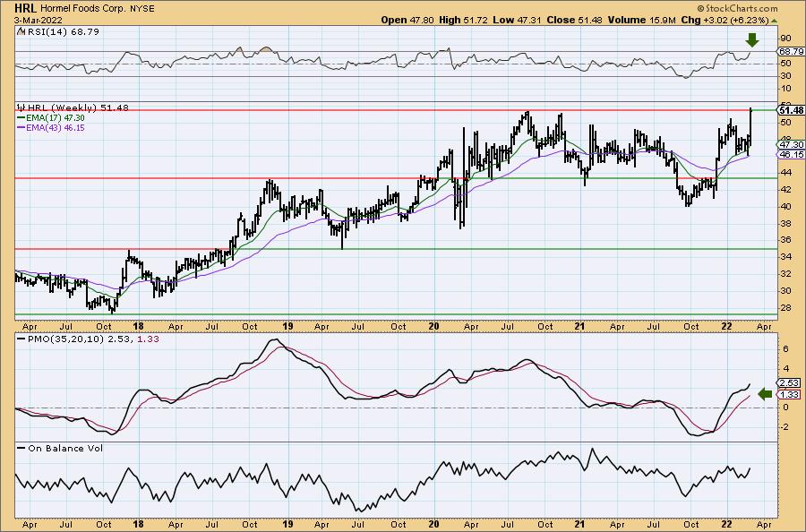Click the NYSE exchange label
806x532 pixels.
point(141,9)
